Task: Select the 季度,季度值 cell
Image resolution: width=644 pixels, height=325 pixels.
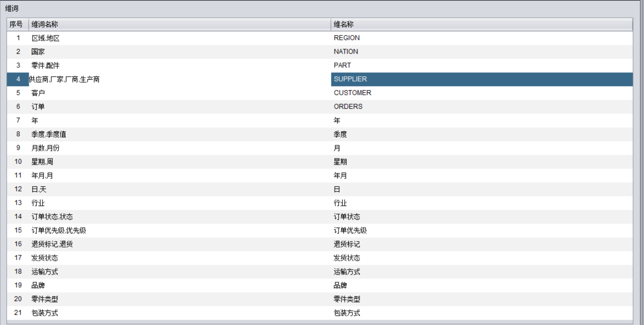Action: 180,134
